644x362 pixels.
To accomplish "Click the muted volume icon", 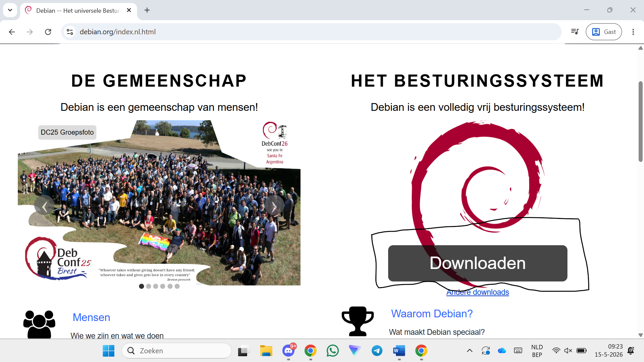I will (x=568, y=351).
